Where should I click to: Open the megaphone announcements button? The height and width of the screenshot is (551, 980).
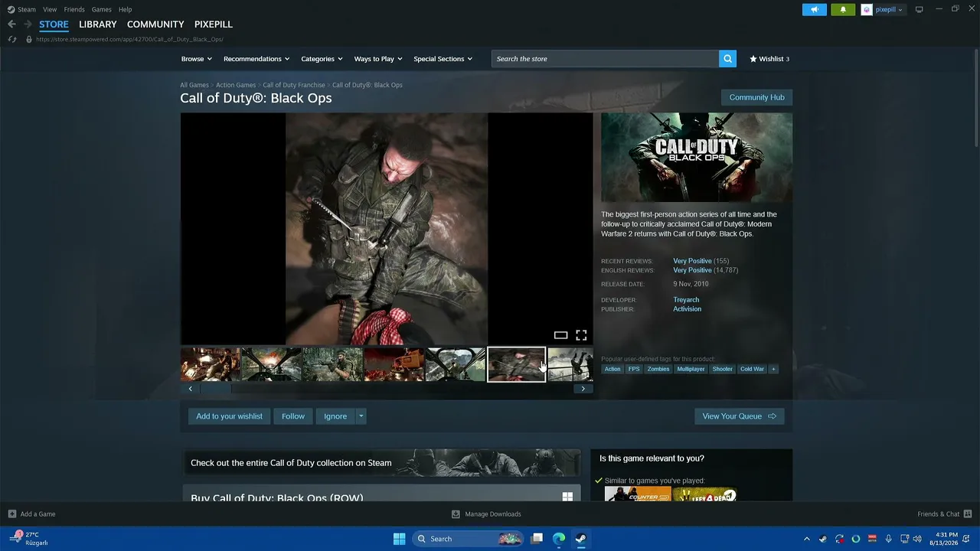point(815,9)
